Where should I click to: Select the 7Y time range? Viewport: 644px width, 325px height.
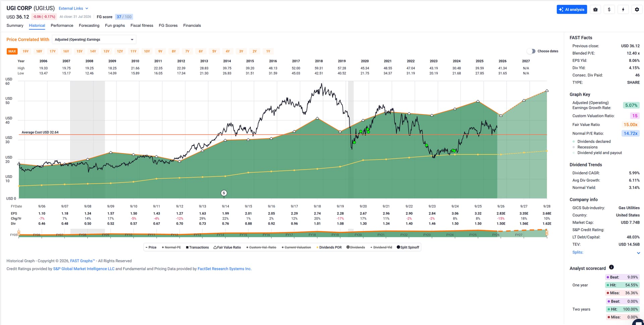pos(187,51)
